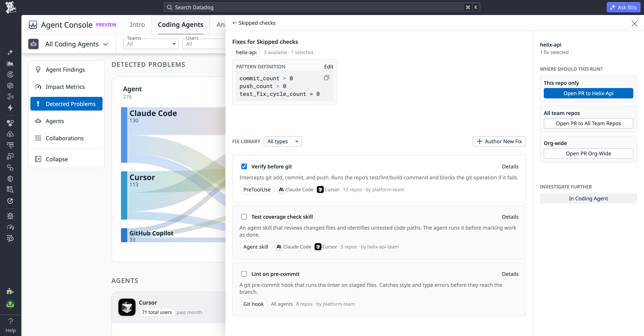The image size is (644, 336).
Task: Check the Lint on pre-commit checkbox
Action: pyautogui.click(x=244, y=274)
